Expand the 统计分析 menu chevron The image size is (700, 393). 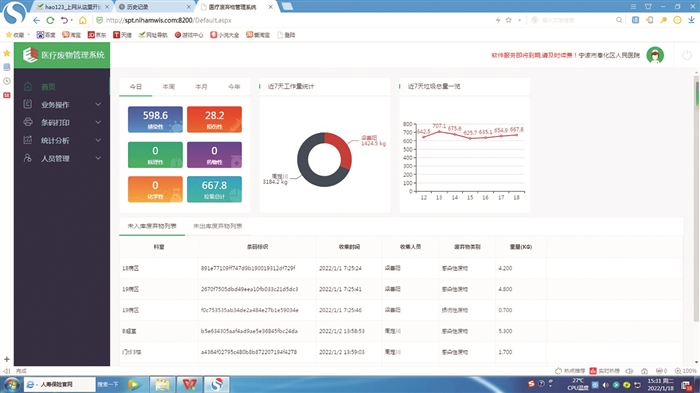[x=98, y=140]
